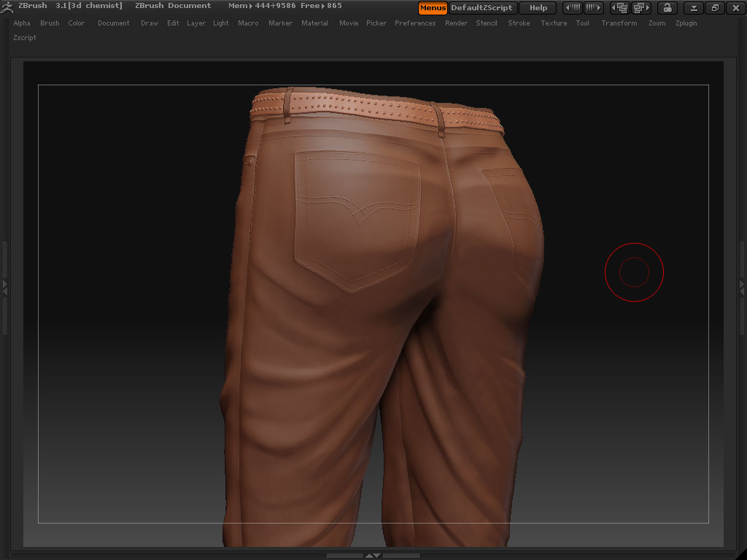Open the Zscript menu
747x560 pixels.
pyautogui.click(x=25, y=38)
